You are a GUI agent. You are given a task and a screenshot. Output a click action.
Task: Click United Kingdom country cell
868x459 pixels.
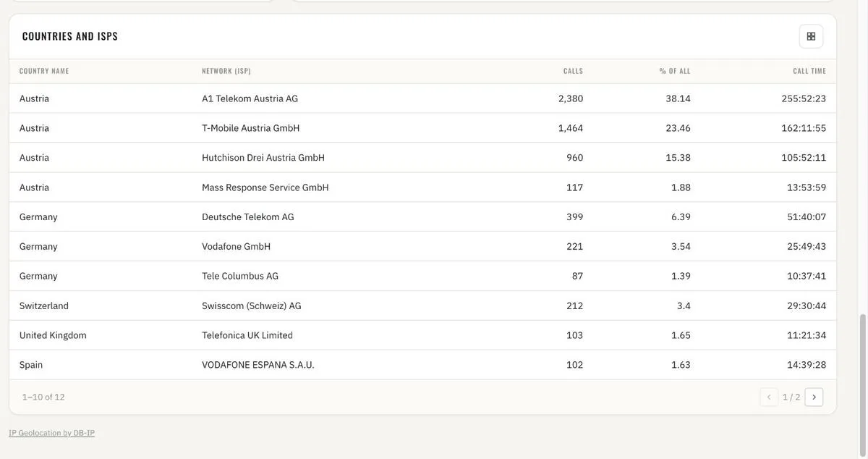pyautogui.click(x=53, y=336)
